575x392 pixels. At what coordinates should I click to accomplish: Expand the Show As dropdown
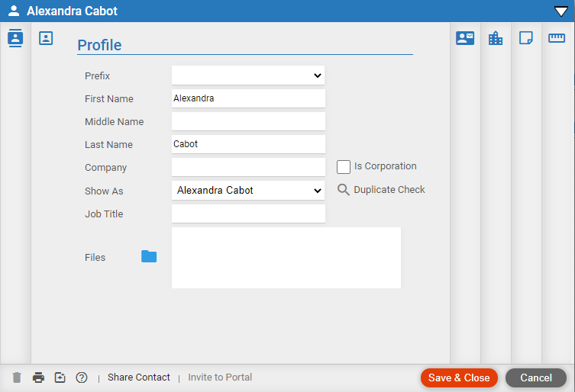click(248, 191)
